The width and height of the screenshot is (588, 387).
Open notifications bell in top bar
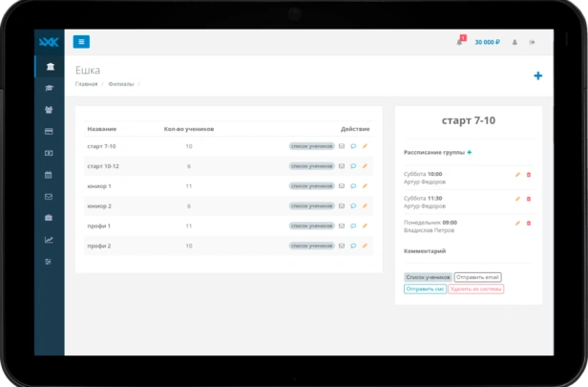coord(459,42)
